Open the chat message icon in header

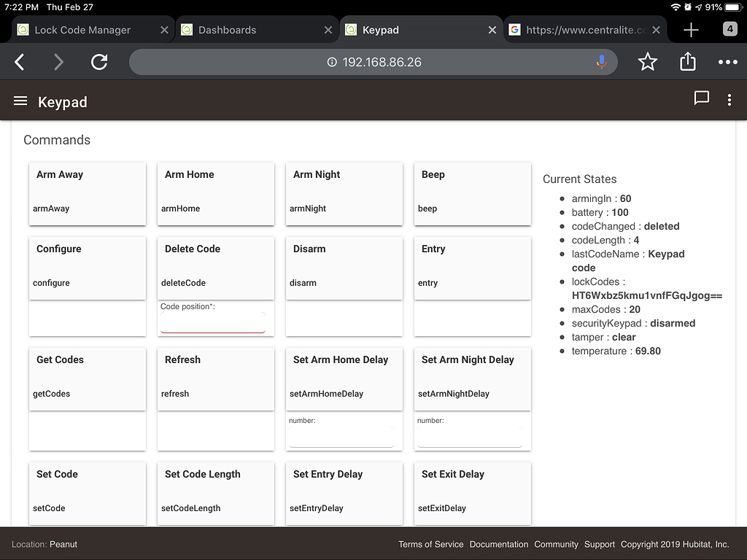(x=701, y=98)
